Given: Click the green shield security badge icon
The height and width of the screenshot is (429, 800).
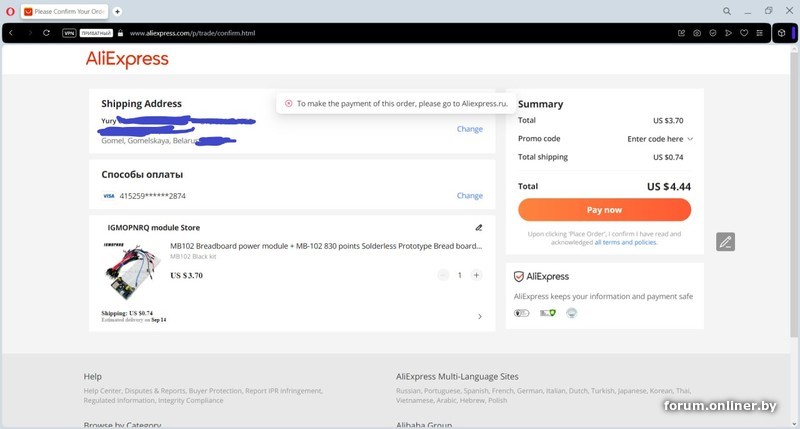Looking at the screenshot, I should tap(548, 313).
